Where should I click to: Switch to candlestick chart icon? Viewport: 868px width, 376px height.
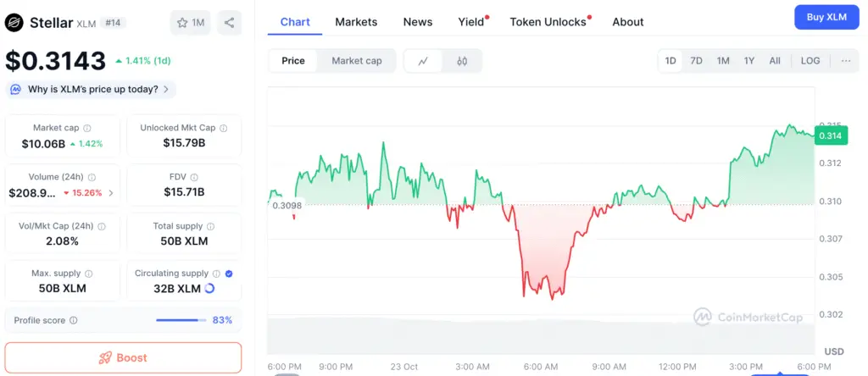(462, 61)
